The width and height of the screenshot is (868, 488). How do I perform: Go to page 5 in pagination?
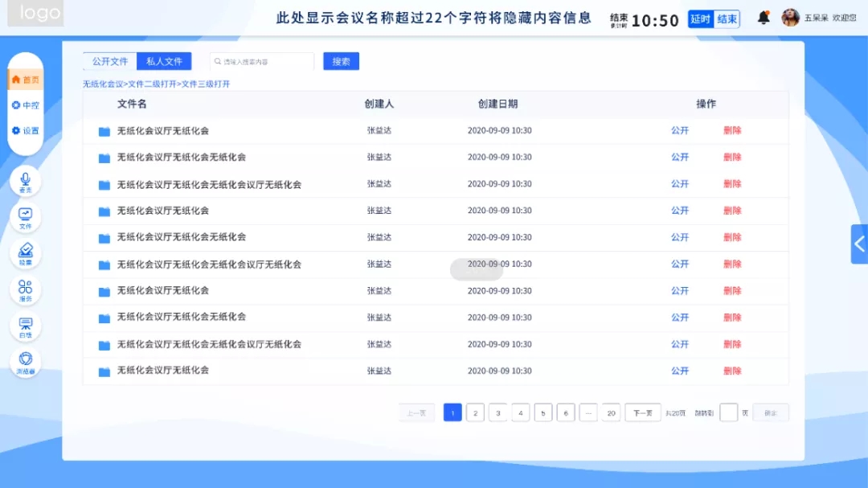click(x=543, y=412)
